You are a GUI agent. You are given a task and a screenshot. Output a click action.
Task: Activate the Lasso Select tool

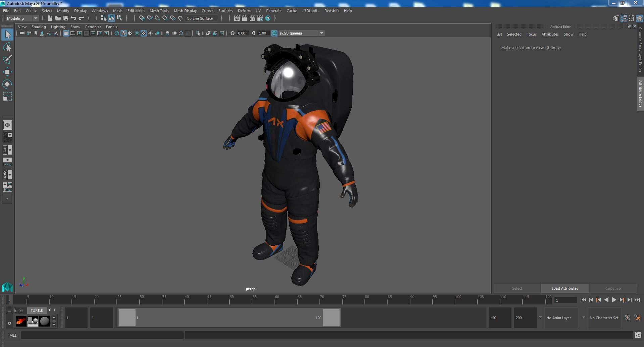click(7, 47)
